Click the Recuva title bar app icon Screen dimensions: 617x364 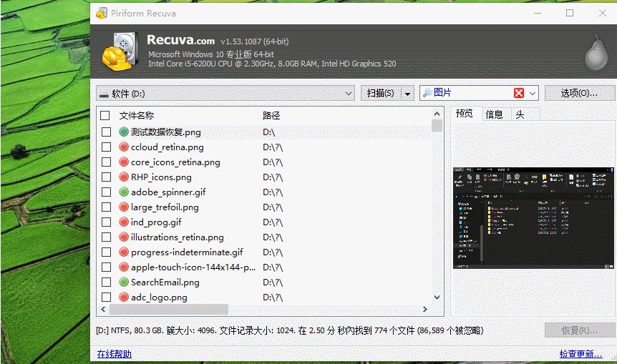102,13
